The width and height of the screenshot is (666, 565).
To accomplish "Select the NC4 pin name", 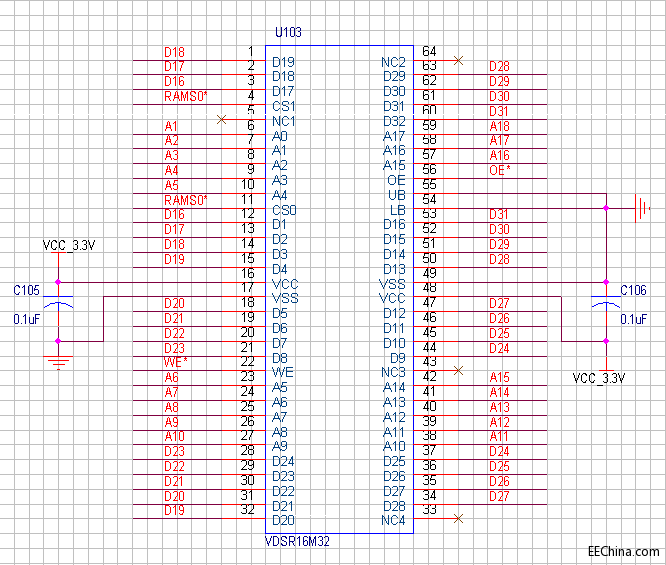I will click(393, 520).
